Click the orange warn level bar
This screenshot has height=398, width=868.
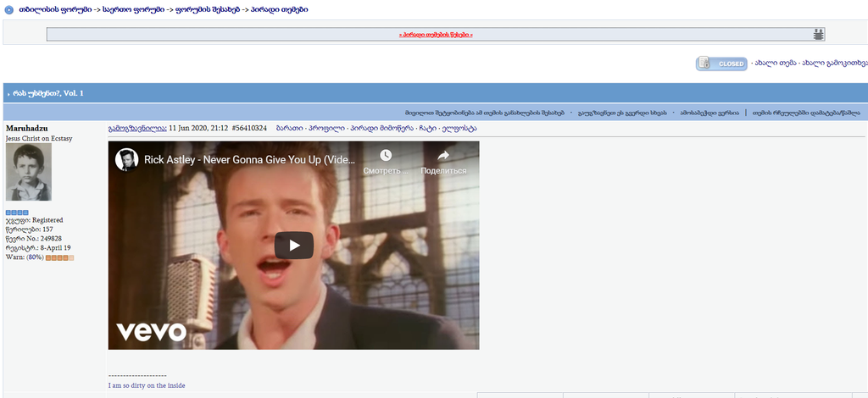(x=60, y=257)
